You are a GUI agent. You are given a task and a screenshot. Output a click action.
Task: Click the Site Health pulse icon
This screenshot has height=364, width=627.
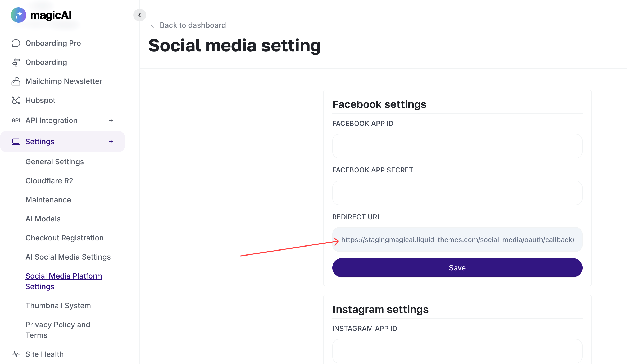(x=16, y=354)
